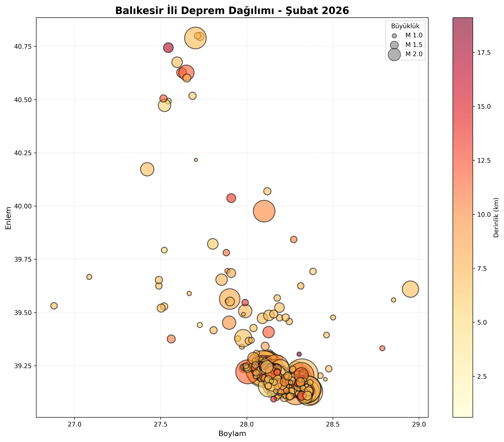Image resolution: width=504 pixels, height=442 pixels.
Task: Click the largest bubble at the top of the plot
Action: 195,38
